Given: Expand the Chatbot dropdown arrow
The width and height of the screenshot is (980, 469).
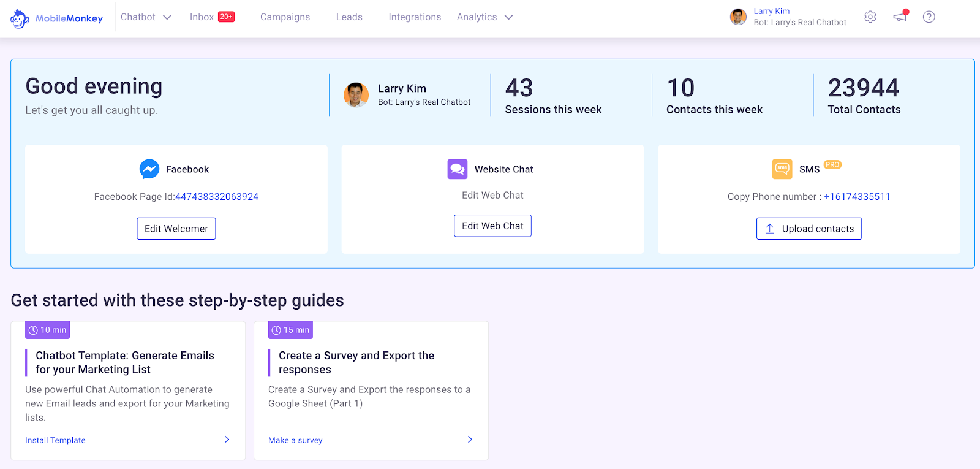Looking at the screenshot, I should 167,17.
